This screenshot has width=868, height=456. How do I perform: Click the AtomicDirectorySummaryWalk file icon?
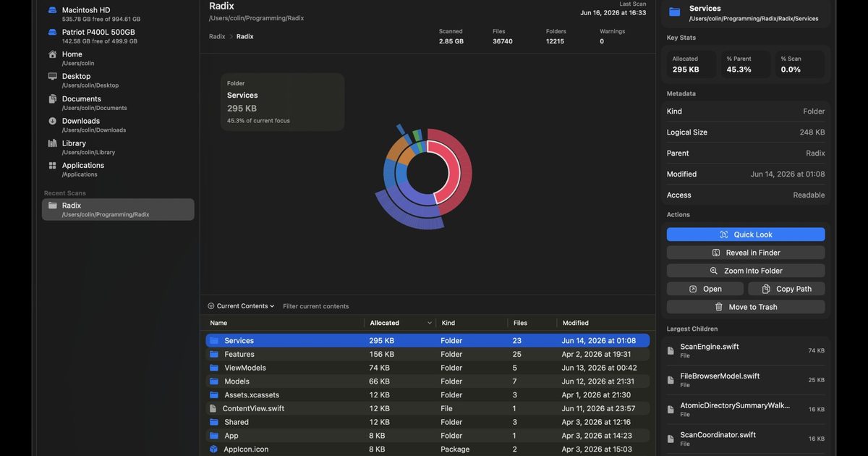[x=671, y=410]
